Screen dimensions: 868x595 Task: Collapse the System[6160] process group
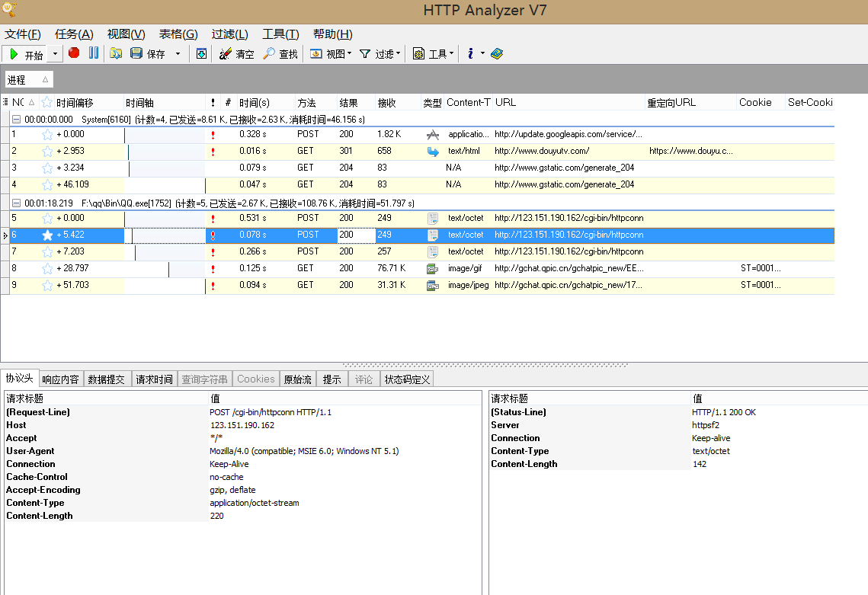(x=17, y=120)
